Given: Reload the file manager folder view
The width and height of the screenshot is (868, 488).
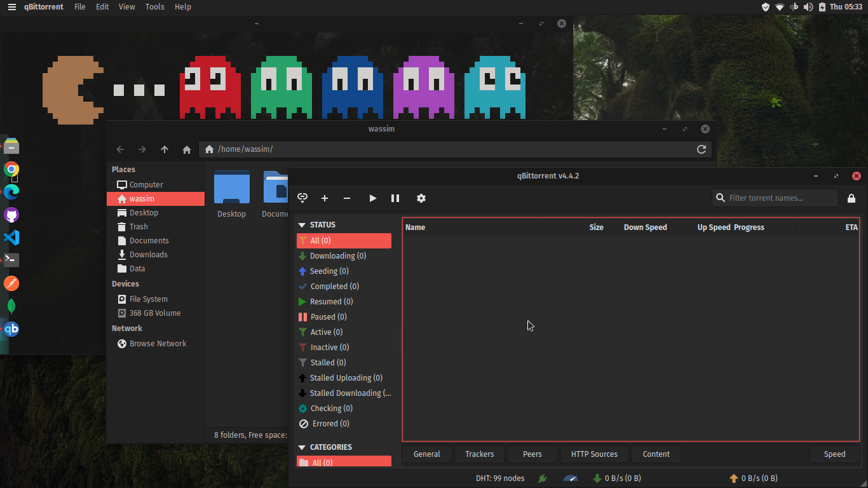Looking at the screenshot, I should tap(702, 149).
